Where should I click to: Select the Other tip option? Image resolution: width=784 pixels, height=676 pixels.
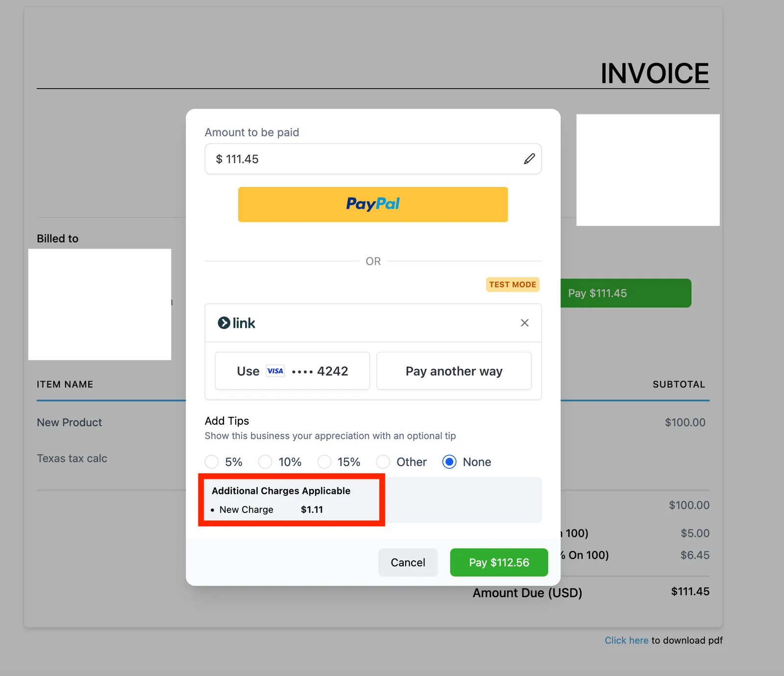click(x=383, y=462)
